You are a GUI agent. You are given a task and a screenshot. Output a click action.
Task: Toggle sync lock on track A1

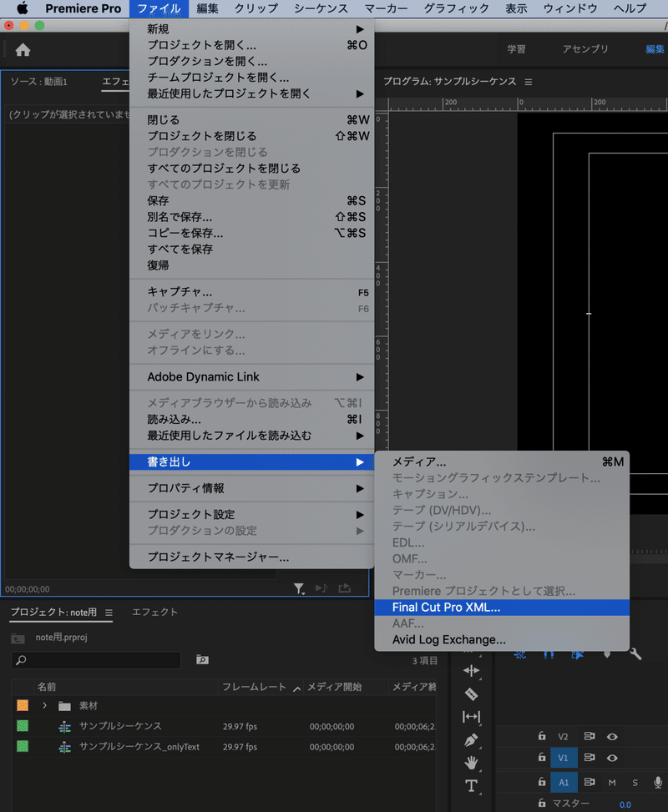coord(590,782)
